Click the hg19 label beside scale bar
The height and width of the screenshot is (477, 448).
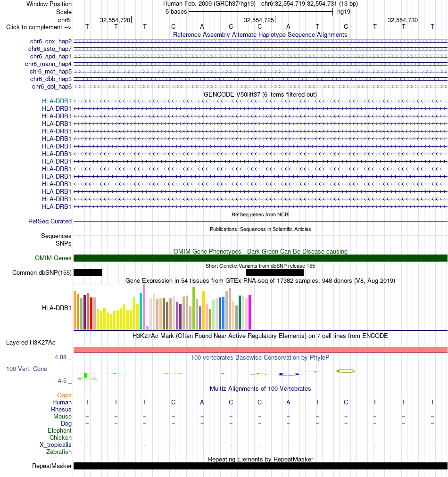(x=344, y=12)
